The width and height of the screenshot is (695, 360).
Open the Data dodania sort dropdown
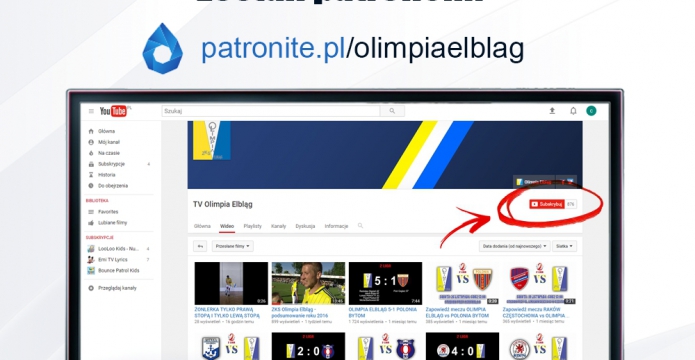[x=515, y=246]
